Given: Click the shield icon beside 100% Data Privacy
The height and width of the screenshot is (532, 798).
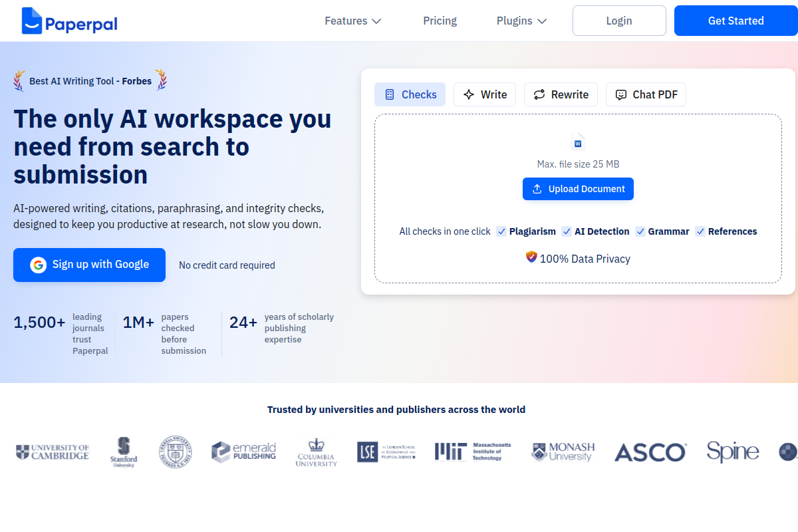Looking at the screenshot, I should click(531, 257).
